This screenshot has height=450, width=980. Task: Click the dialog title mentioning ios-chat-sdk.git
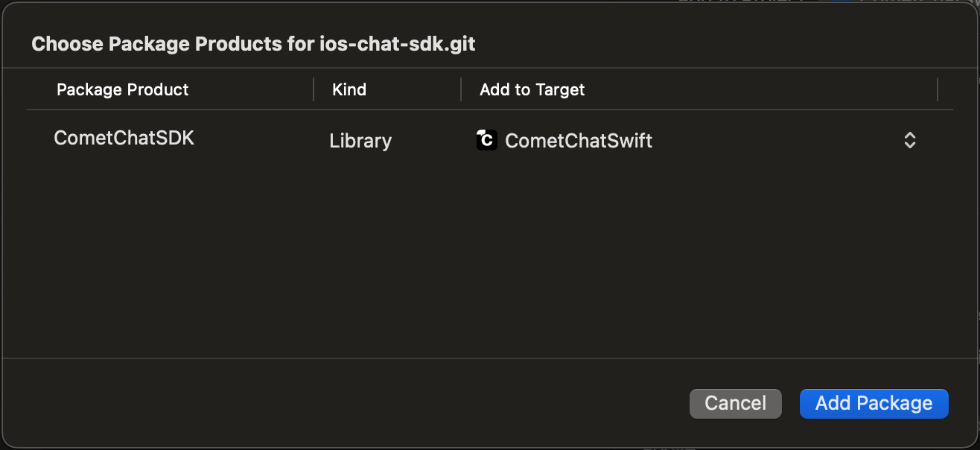click(x=253, y=44)
